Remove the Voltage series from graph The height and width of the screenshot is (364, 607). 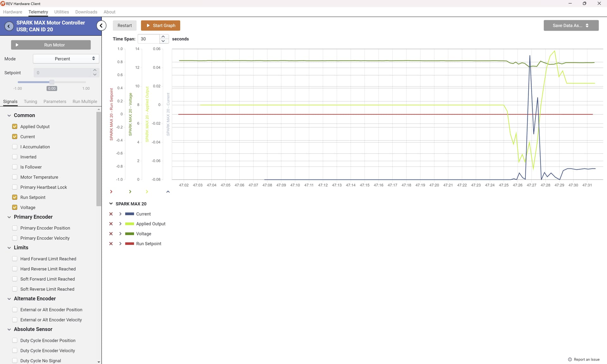click(111, 234)
